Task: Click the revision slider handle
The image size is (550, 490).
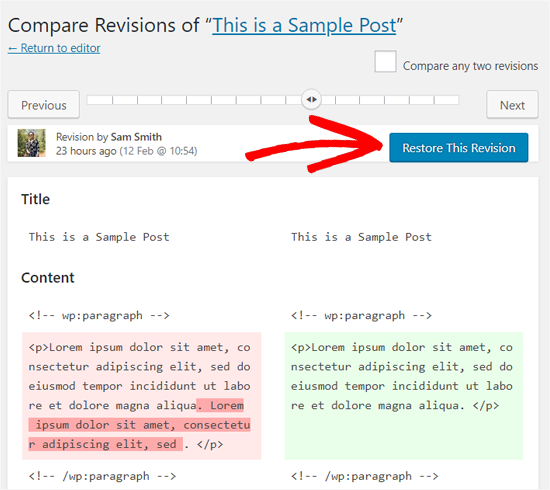Action: pos(311,100)
